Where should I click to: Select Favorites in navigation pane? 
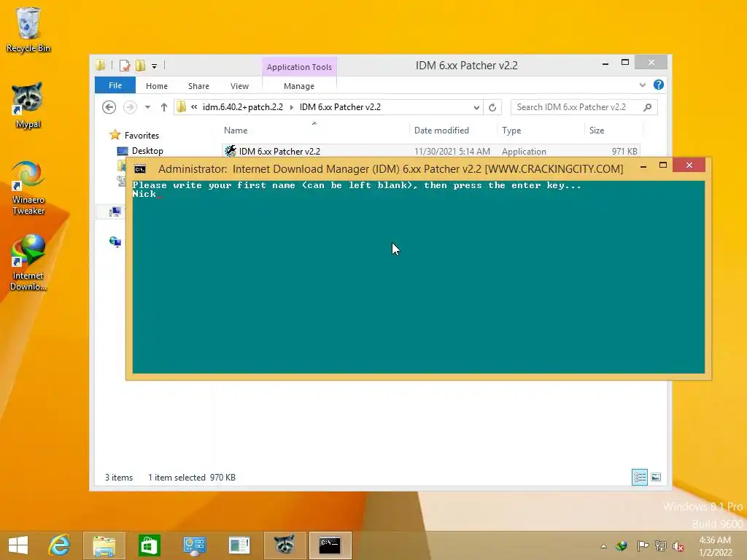click(x=142, y=136)
